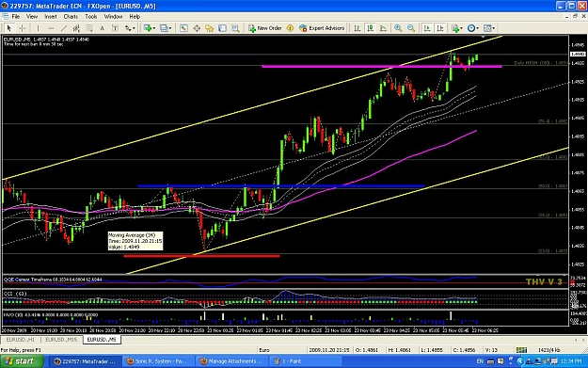Open the File menu

pyautogui.click(x=16, y=17)
